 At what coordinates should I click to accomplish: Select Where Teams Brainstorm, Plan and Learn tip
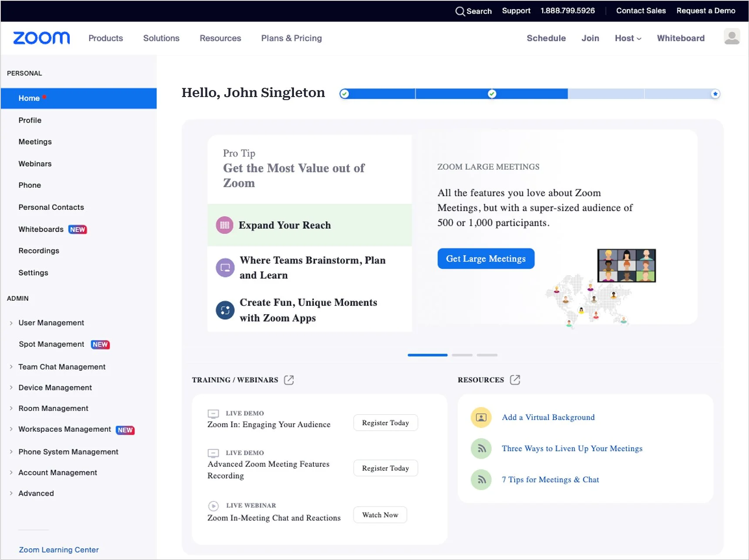(x=310, y=268)
